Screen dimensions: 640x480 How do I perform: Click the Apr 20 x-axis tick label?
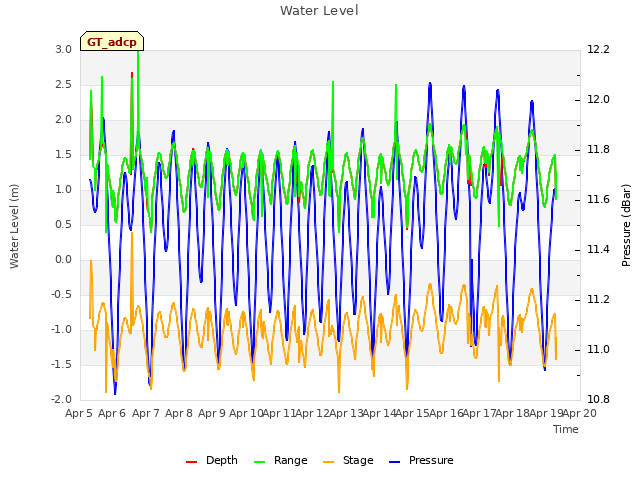[x=579, y=413]
